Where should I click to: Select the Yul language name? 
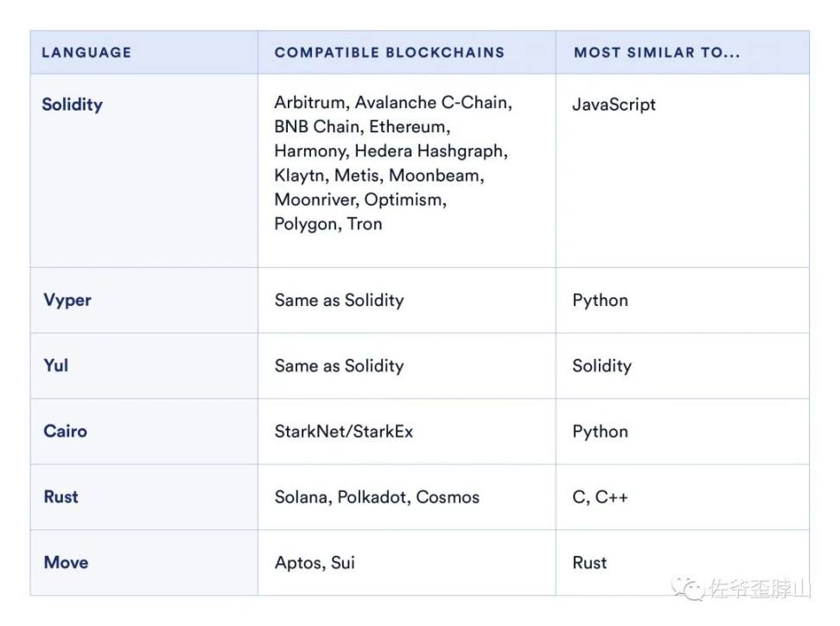[56, 366]
